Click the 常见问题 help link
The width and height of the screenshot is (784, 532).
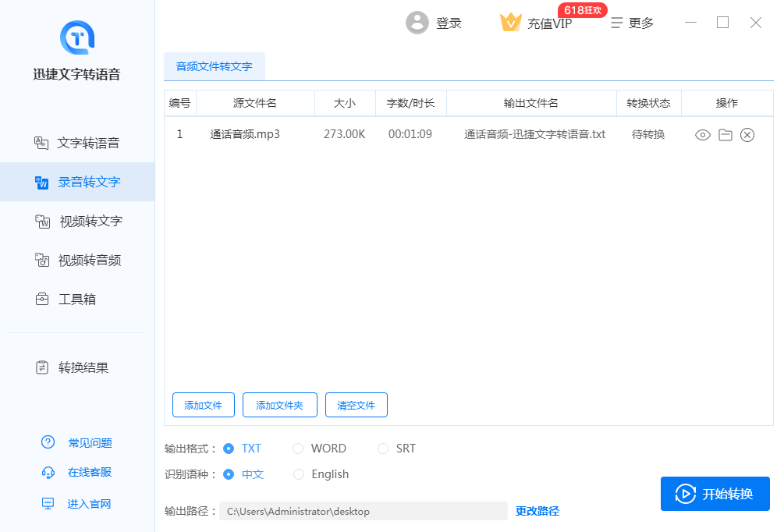[77, 442]
